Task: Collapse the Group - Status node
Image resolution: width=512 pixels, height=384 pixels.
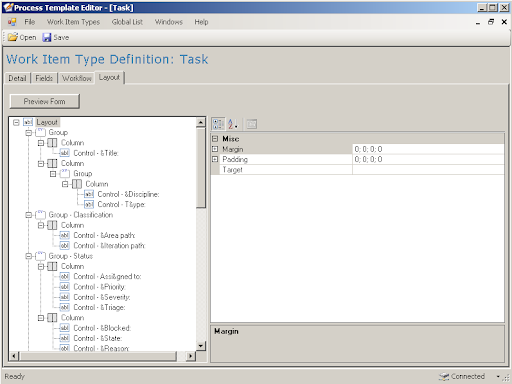Action: [x=29, y=256]
